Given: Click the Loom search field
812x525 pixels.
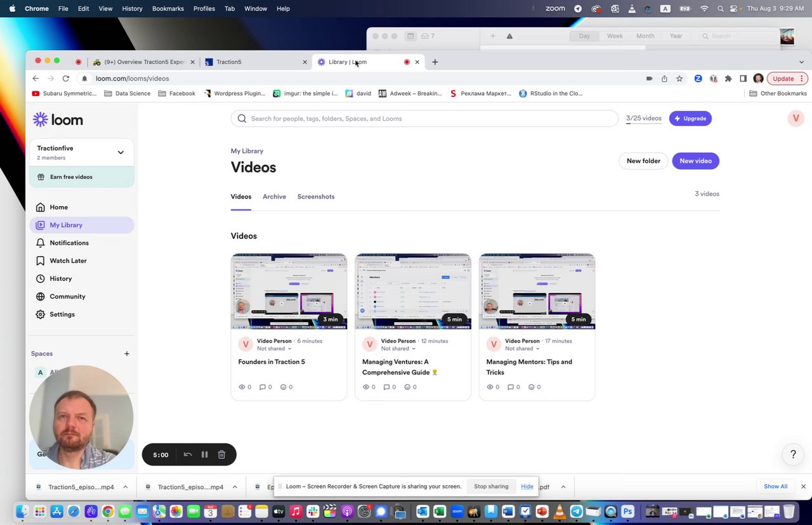Looking at the screenshot, I should [x=424, y=119].
